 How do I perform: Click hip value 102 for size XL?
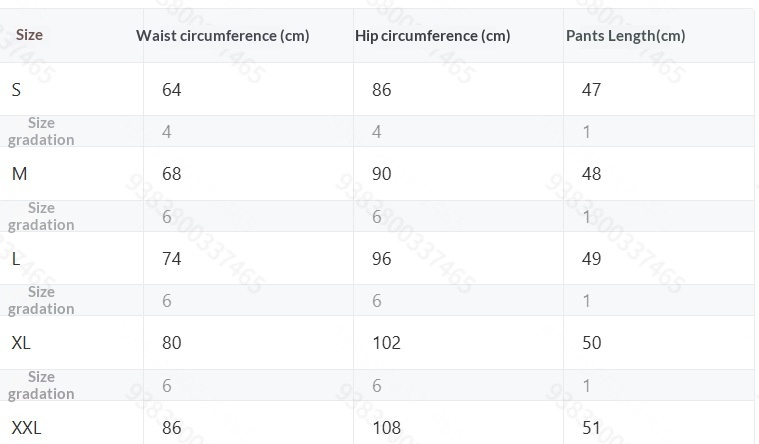coord(386,343)
